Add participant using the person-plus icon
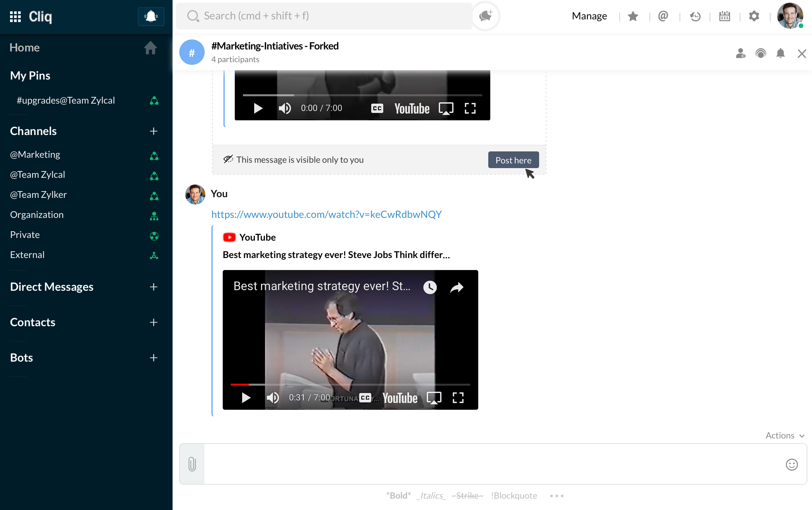 click(741, 53)
